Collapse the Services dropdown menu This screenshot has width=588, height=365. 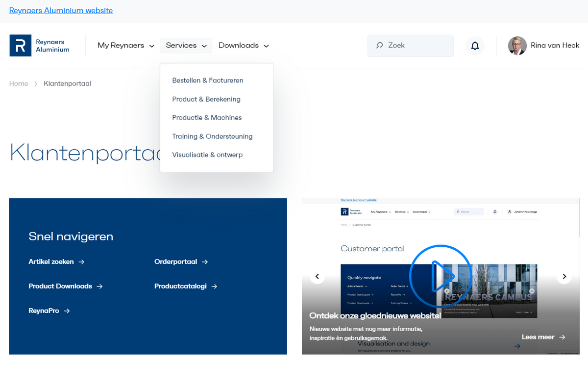point(186,46)
